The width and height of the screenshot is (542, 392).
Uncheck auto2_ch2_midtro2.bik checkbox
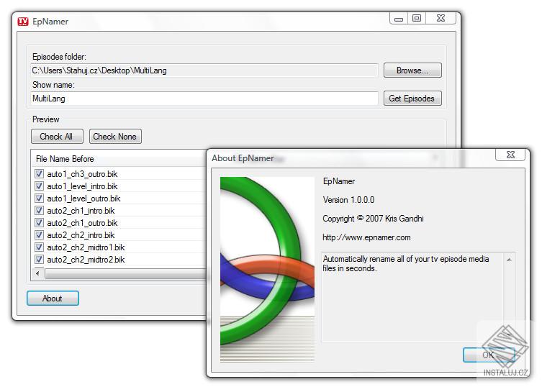click(x=39, y=259)
